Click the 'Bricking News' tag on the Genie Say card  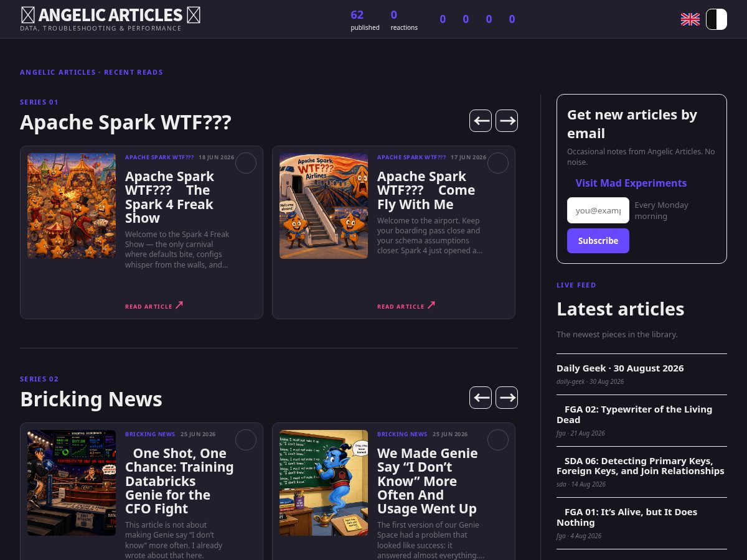click(x=402, y=434)
